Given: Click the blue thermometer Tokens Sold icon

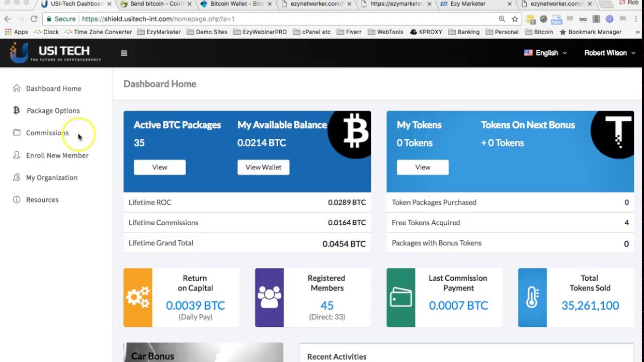Looking at the screenshot, I should [532, 297].
